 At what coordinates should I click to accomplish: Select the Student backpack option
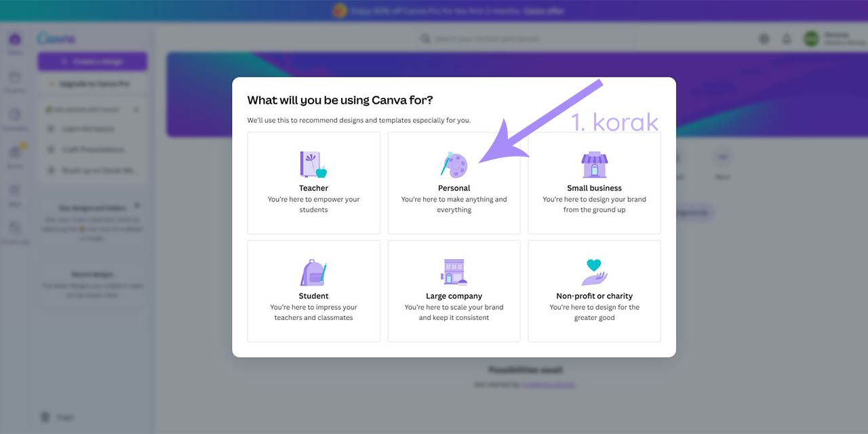point(313,273)
